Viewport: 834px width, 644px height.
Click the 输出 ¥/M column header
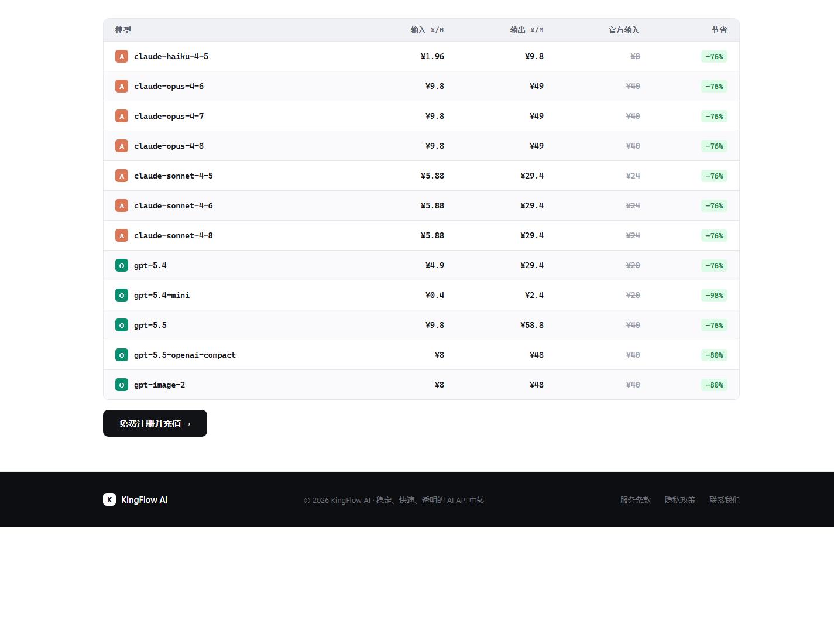tap(527, 30)
